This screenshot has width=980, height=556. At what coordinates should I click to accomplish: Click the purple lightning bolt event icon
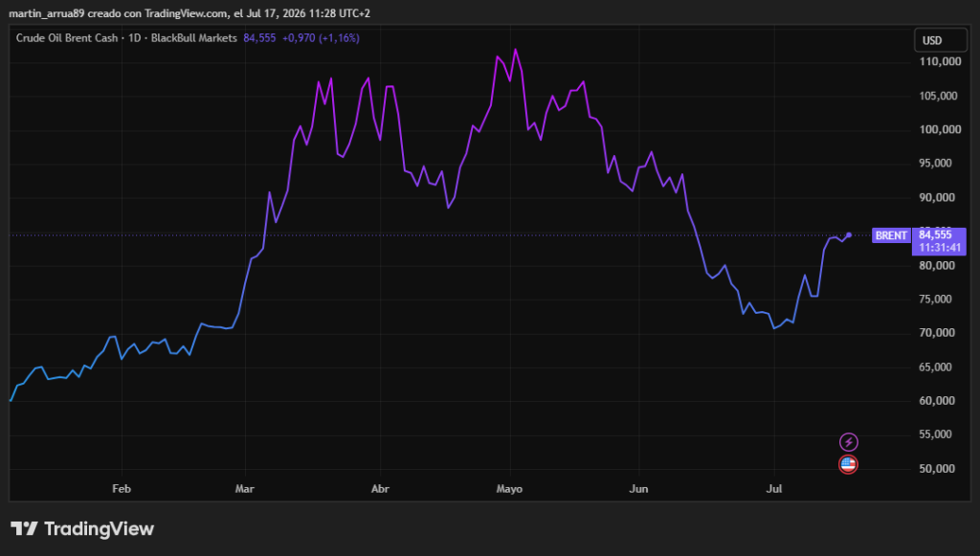coord(848,442)
